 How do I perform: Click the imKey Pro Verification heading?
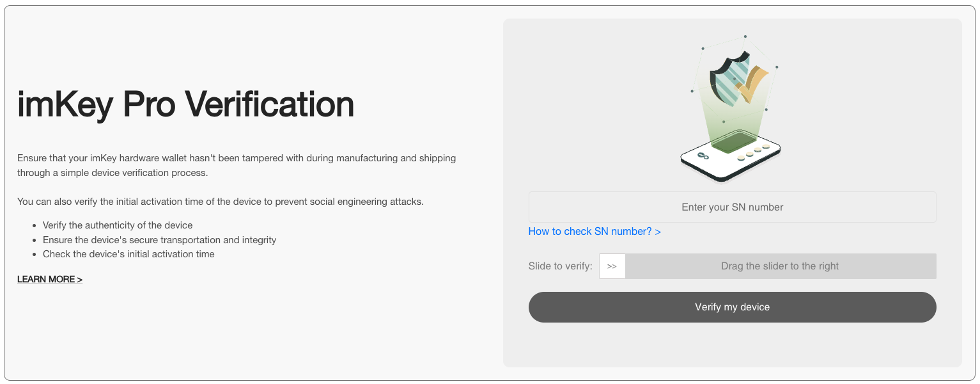(185, 104)
